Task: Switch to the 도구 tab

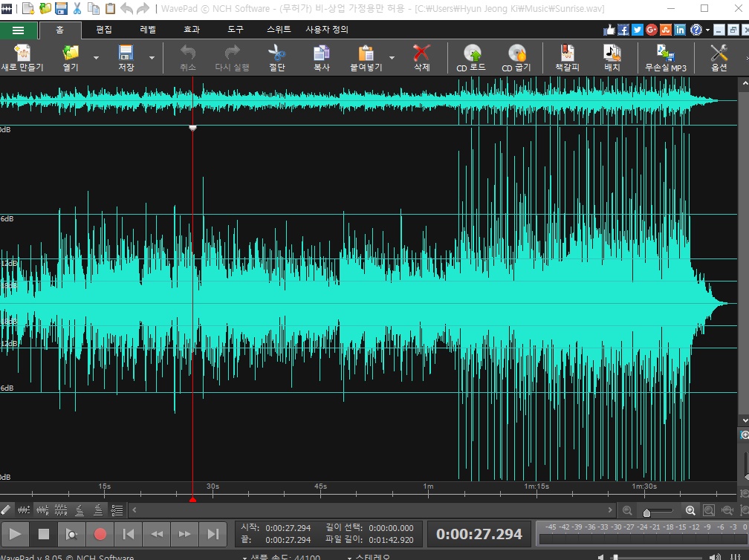Action: coord(235,30)
